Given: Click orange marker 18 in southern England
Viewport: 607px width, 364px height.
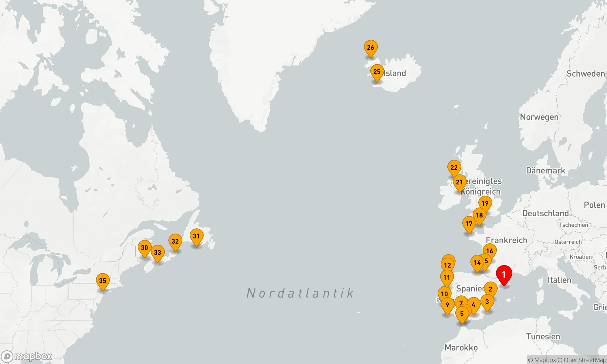Looking at the screenshot, I should point(479,215).
